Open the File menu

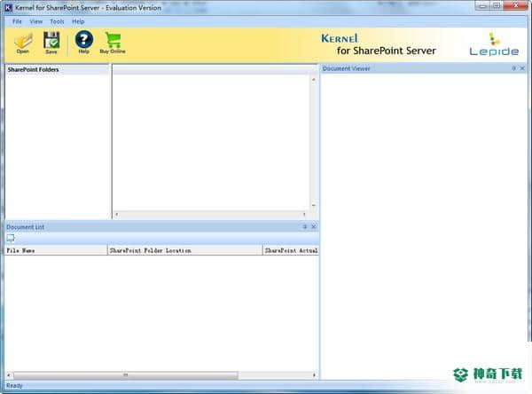(17, 21)
